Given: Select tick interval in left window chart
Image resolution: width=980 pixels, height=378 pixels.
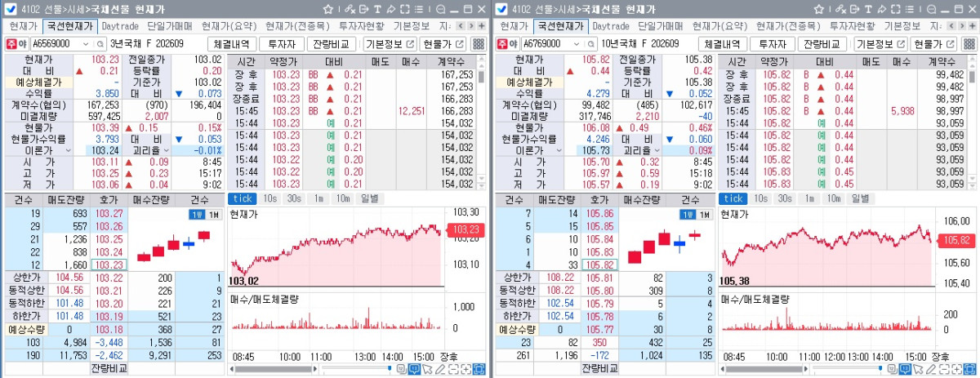Looking at the screenshot, I should click(243, 198).
